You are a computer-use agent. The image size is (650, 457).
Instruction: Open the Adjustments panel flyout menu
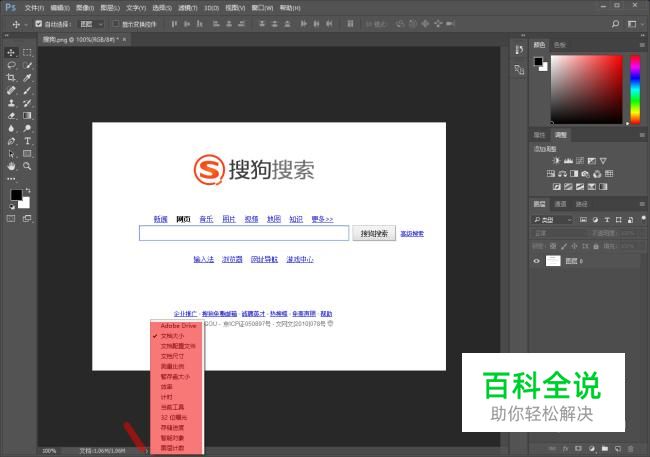(642, 135)
